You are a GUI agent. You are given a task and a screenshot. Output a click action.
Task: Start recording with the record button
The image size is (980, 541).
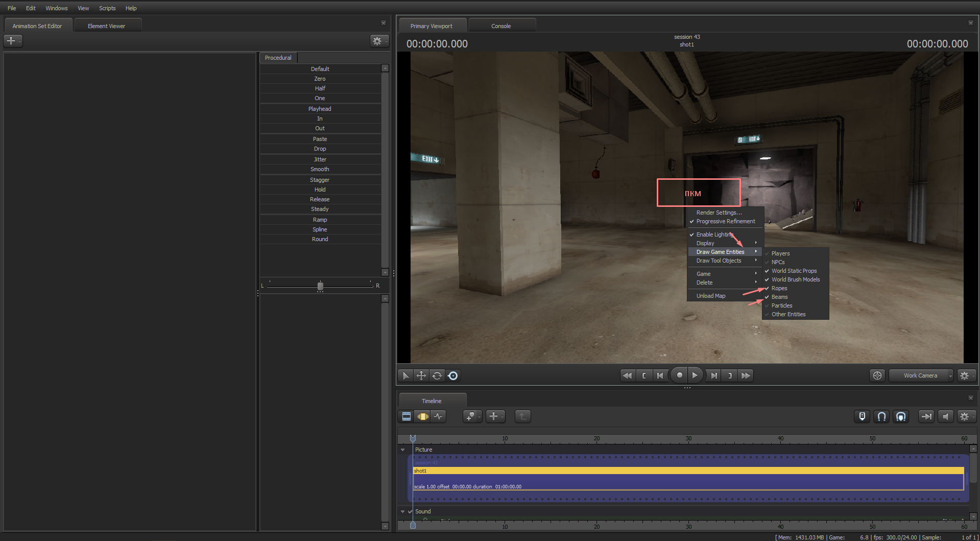[679, 375]
